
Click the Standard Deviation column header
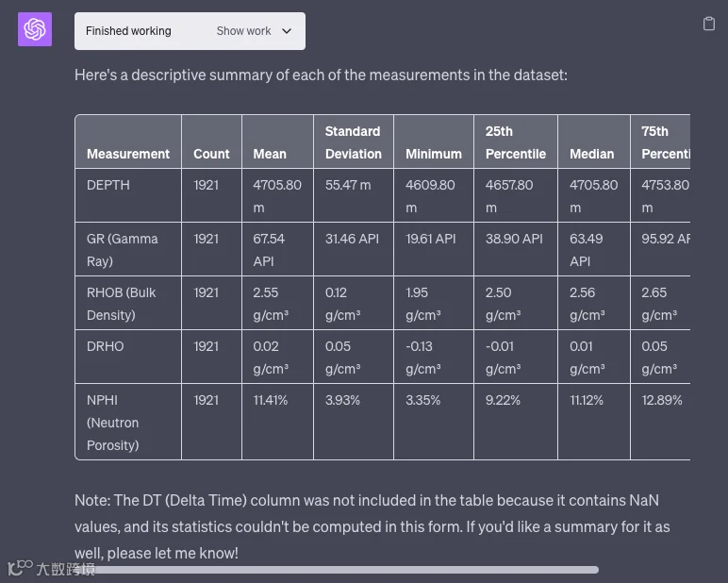point(353,142)
